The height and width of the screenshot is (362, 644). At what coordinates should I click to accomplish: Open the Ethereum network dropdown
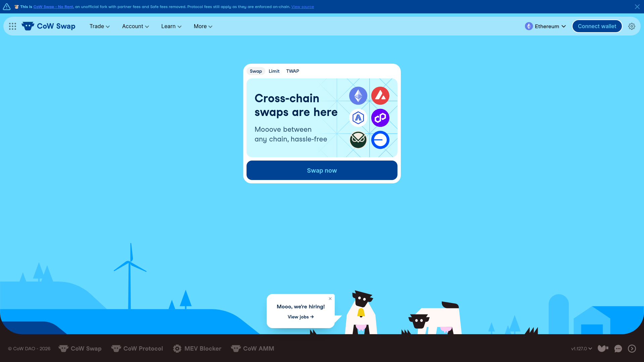[545, 26]
